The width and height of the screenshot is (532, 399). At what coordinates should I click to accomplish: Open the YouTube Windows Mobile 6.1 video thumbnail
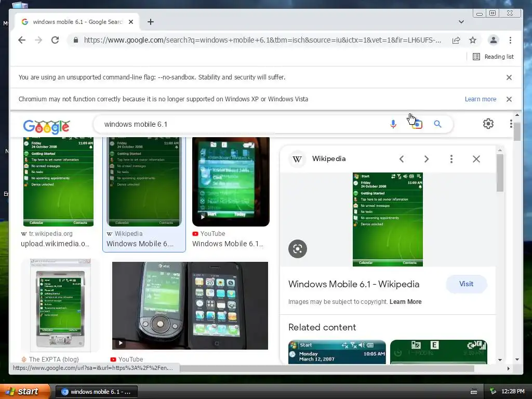[x=231, y=181]
